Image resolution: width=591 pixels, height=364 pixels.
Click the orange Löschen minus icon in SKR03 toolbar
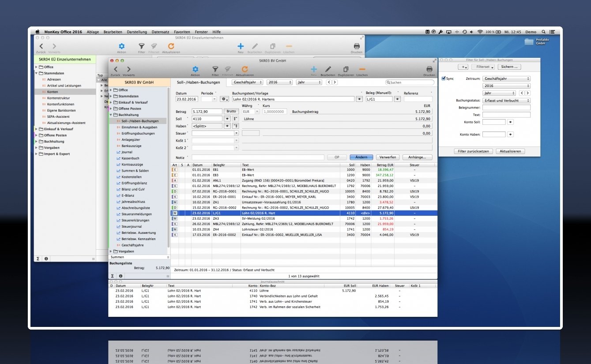[362, 69]
